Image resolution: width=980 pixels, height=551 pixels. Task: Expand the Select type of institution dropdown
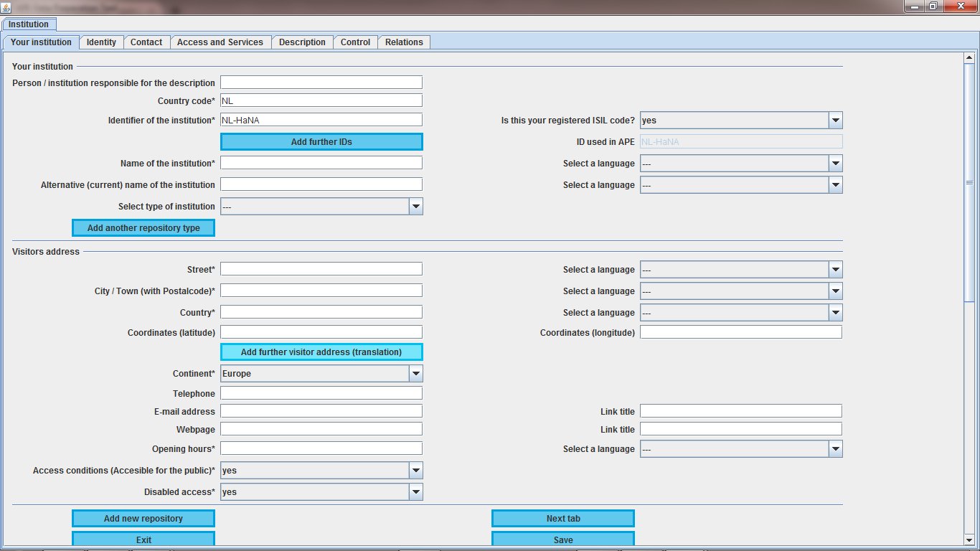click(x=321, y=207)
